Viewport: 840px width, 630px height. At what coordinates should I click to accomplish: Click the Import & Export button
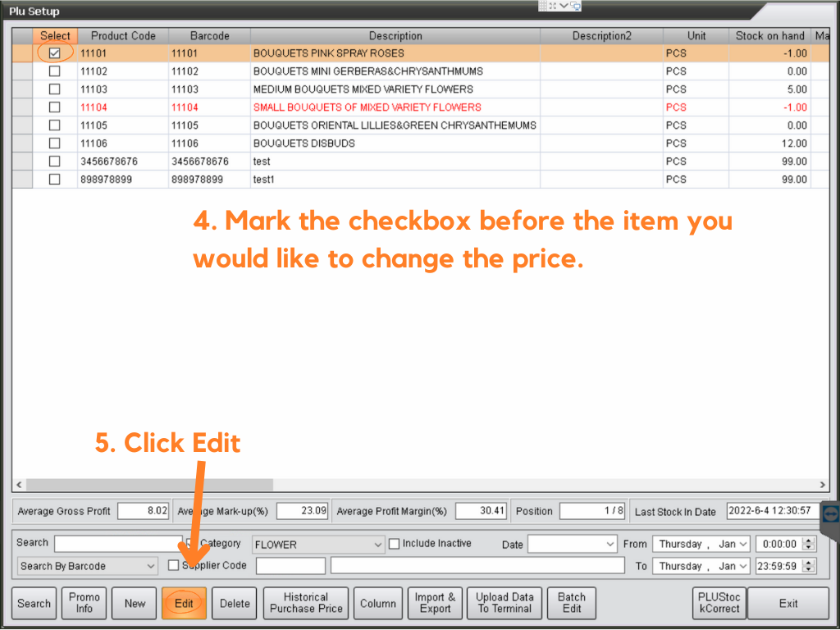tap(435, 603)
